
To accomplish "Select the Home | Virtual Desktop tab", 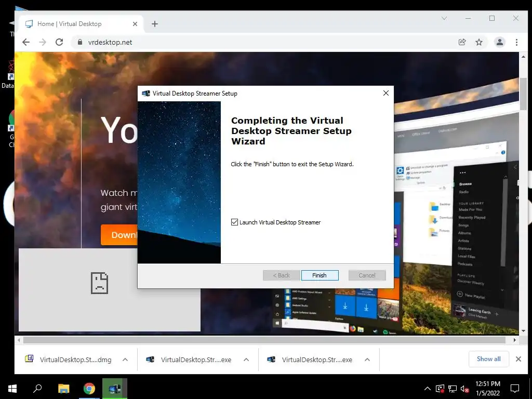I will point(79,24).
